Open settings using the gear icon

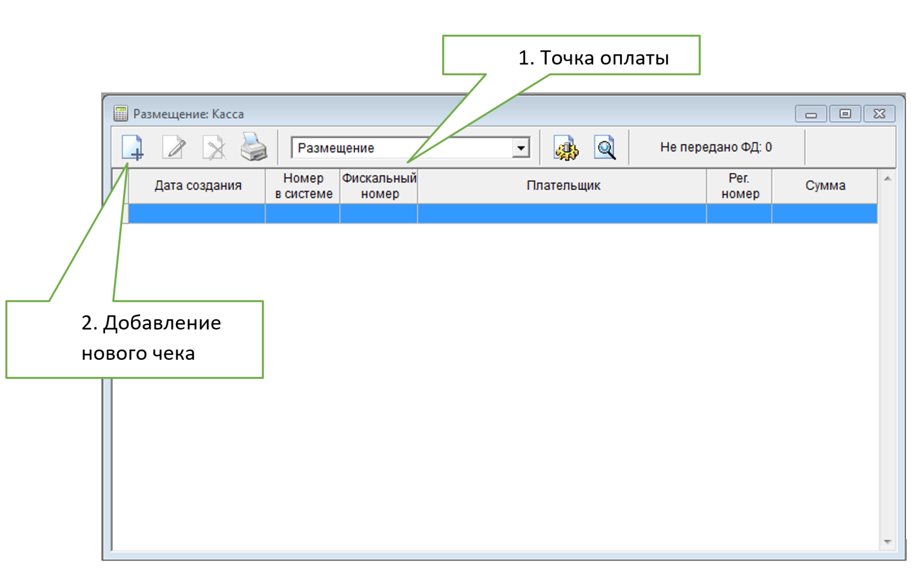(x=567, y=148)
